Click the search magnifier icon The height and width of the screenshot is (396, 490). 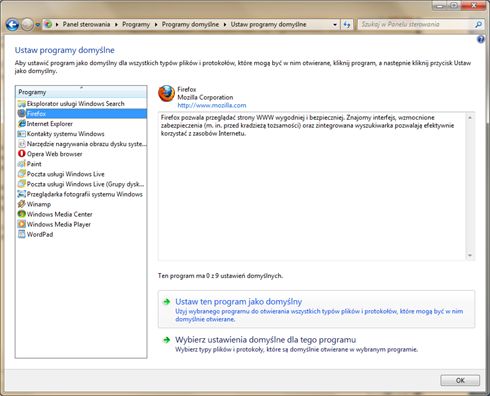(478, 24)
